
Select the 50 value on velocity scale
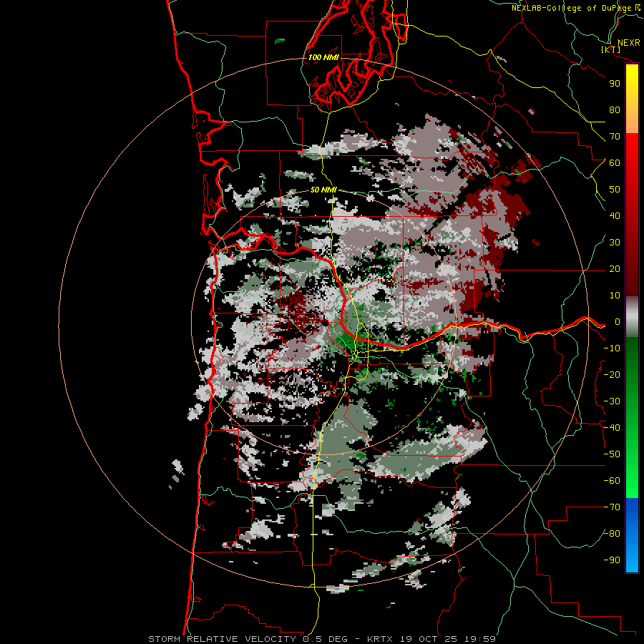(x=615, y=190)
